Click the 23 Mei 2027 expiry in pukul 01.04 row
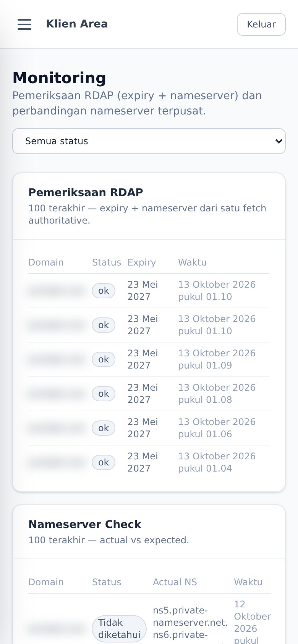 143,462
